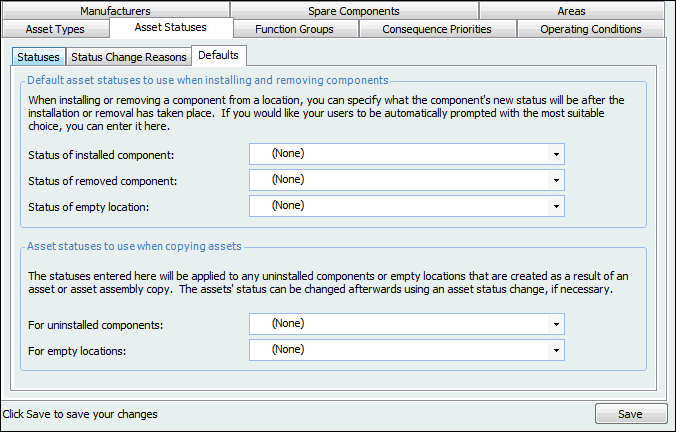The image size is (676, 432).
Task: Expand the For empty locations dropdown
Action: pyautogui.click(x=555, y=350)
